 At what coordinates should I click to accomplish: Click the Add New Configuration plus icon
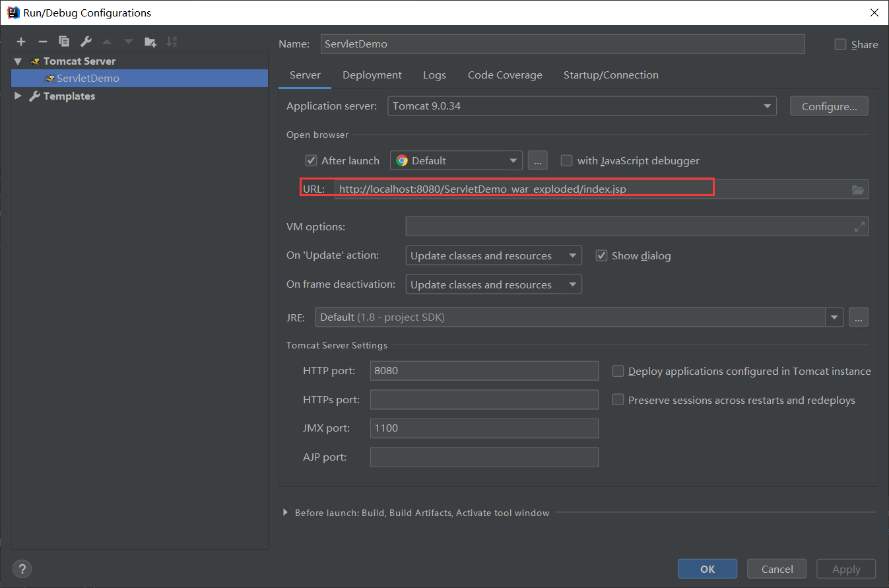click(x=21, y=42)
